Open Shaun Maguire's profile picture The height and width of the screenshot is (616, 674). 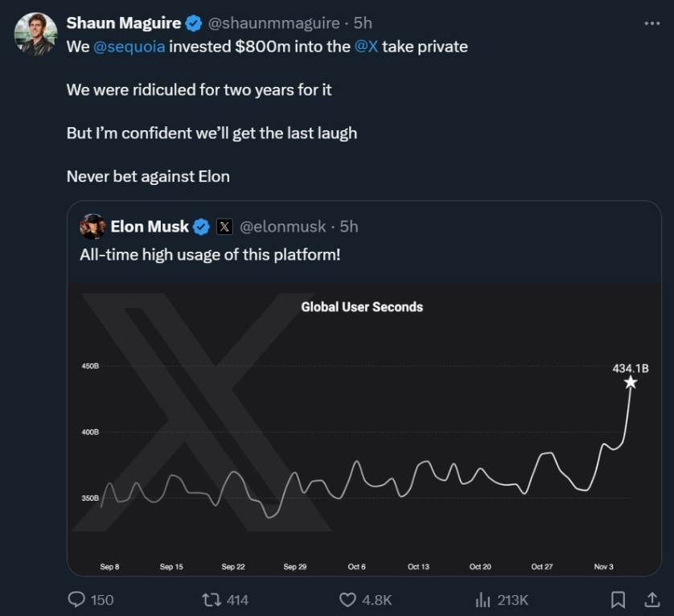35,34
